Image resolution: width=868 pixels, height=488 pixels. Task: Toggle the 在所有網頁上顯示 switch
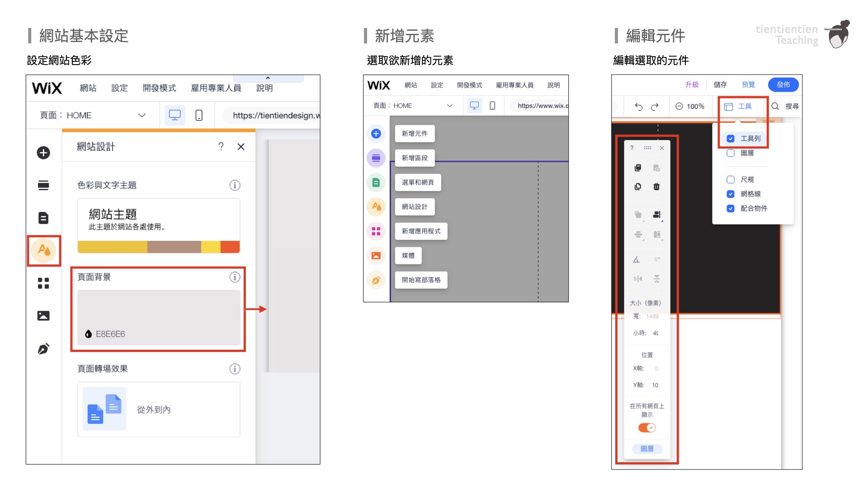click(x=647, y=427)
